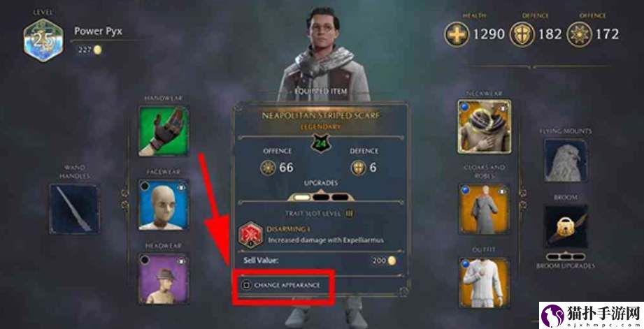
Task: Select the Handwear glove slot
Action: point(164,131)
